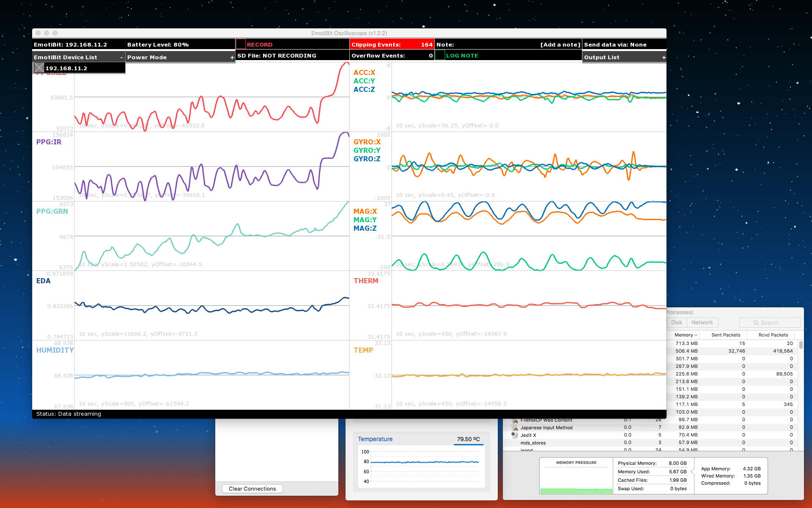The image size is (812, 508).
Task: Click the search magnifier icon
Action: 756,323
